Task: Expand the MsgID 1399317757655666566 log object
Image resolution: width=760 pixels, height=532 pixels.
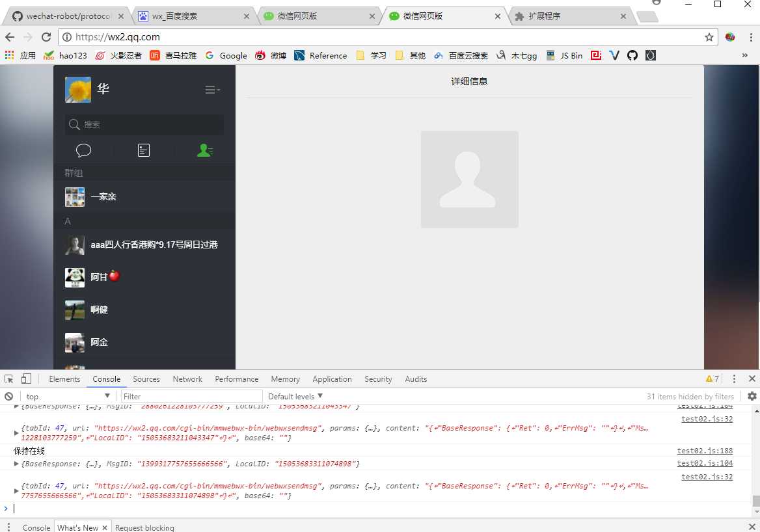Action: point(16,464)
